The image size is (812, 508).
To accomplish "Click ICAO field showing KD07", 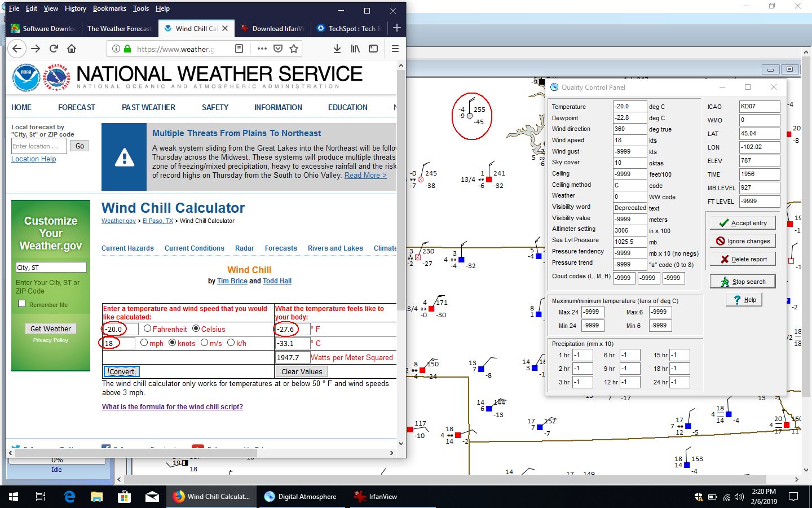I will (760, 106).
